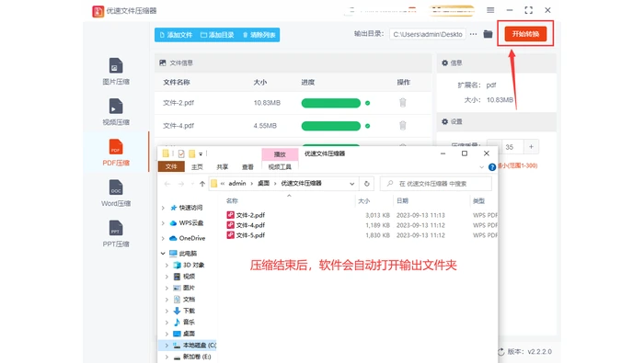Open the 查看 ribbon tab

247,167
